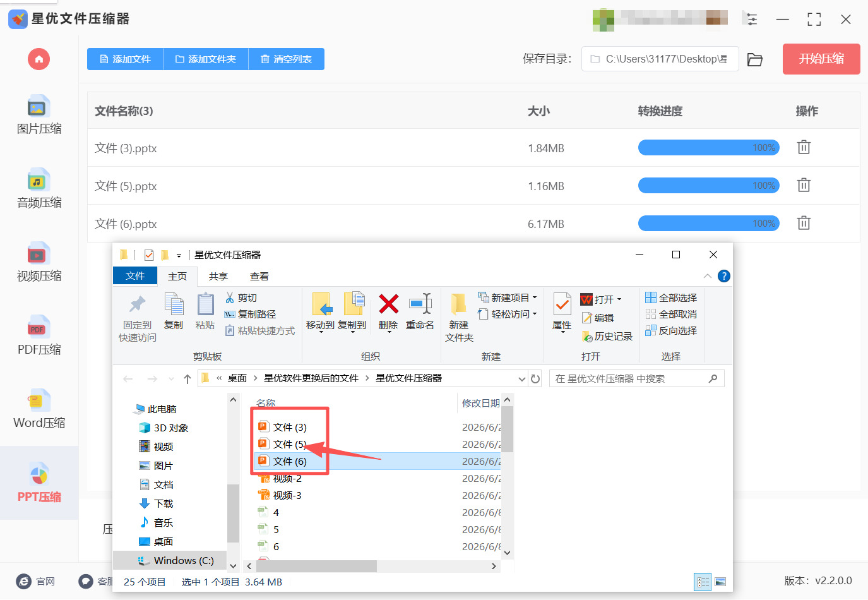Switch to details view icon

(703, 582)
